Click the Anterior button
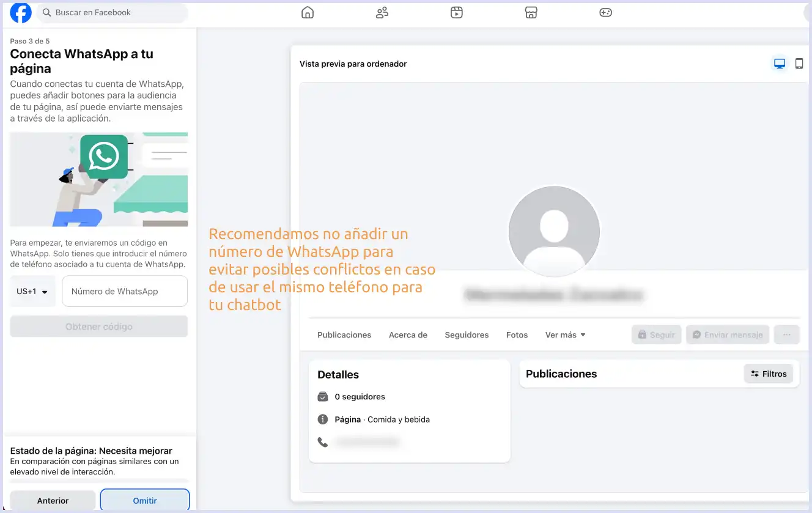 (53, 500)
